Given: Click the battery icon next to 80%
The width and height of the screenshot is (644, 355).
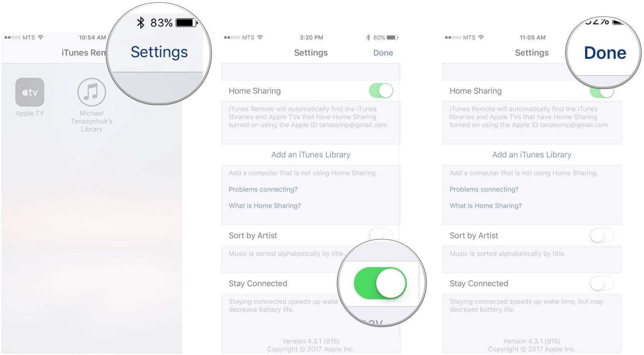Looking at the screenshot, I should point(392,37).
